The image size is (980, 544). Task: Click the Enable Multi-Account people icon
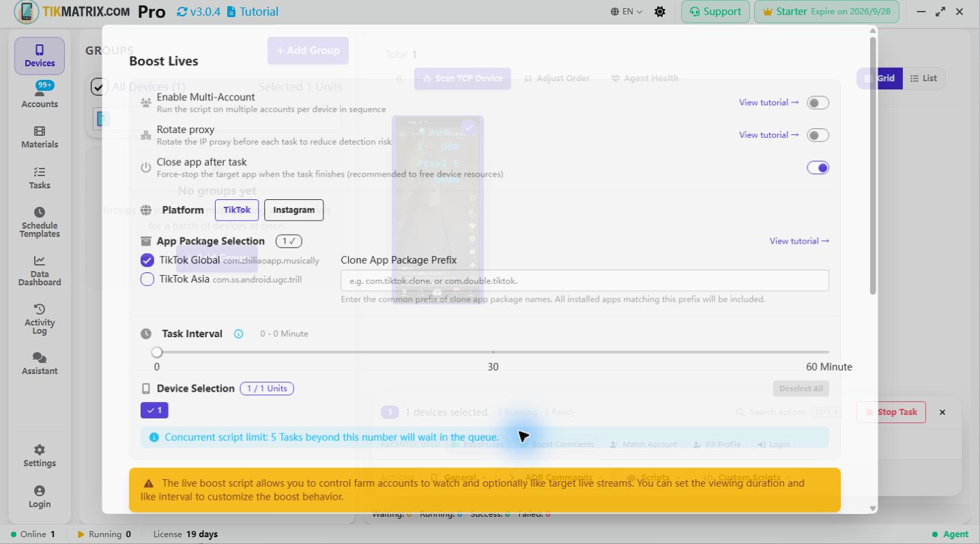point(145,102)
